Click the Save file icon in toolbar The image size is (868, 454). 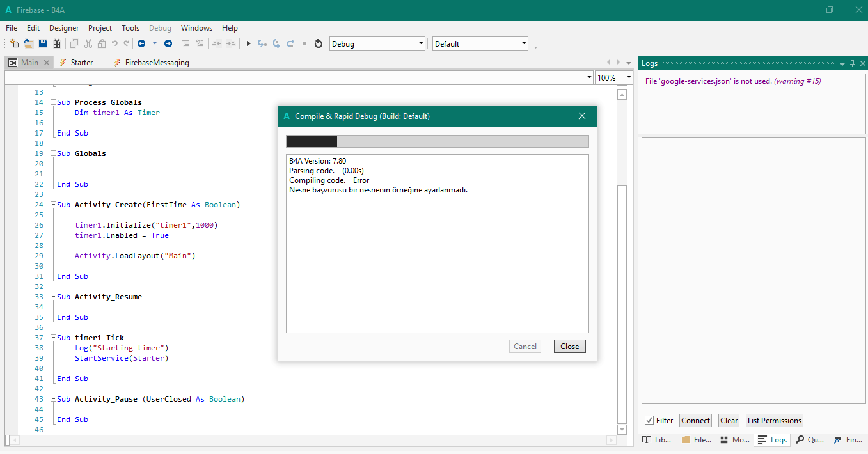coord(43,44)
